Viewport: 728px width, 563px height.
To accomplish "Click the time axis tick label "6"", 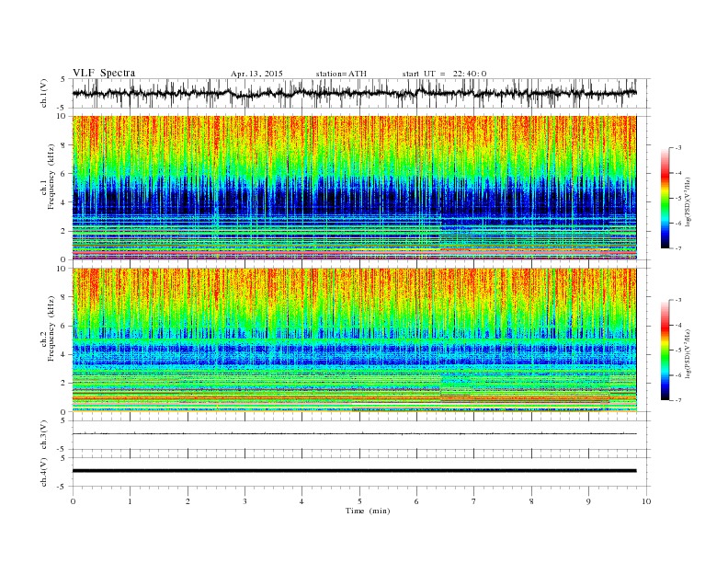I will (x=416, y=501).
